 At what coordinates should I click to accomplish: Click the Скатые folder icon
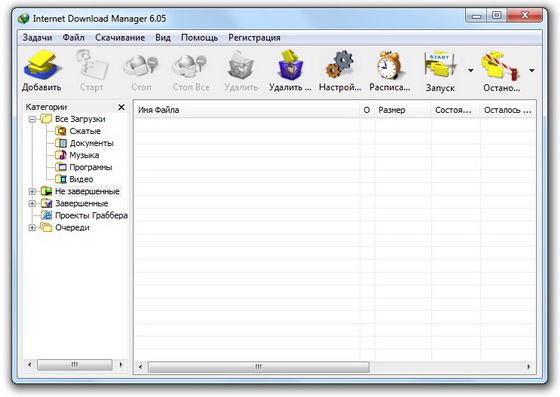[x=61, y=131]
